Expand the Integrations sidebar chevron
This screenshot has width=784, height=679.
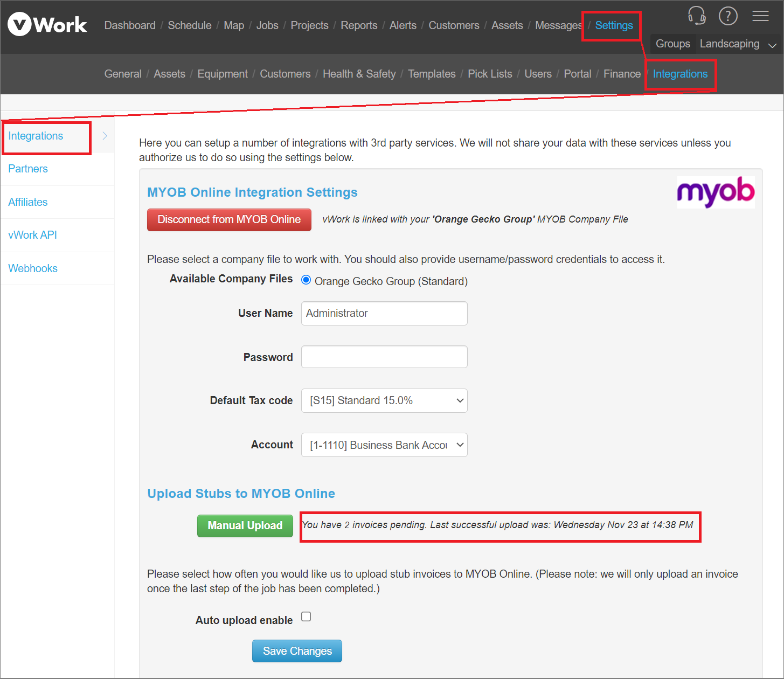click(105, 136)
